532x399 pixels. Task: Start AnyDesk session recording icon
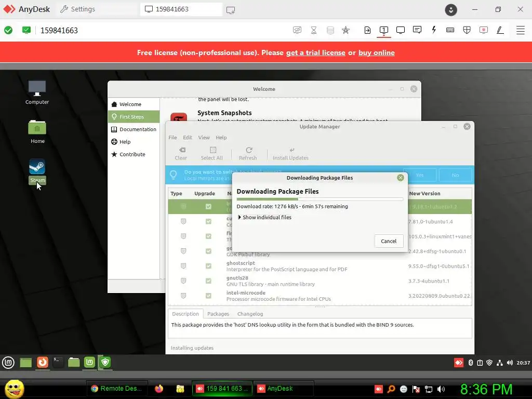[484, 30]
